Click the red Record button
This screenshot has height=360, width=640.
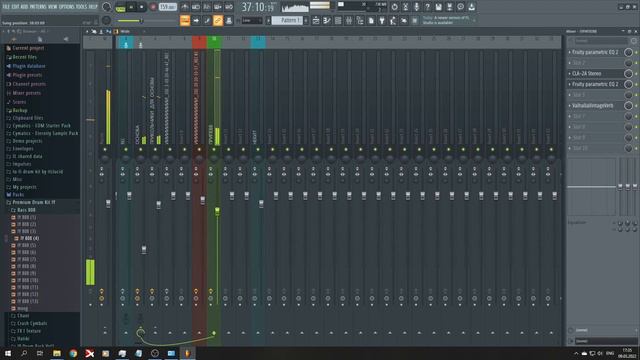pyautogui.click(x=153, y=7)
